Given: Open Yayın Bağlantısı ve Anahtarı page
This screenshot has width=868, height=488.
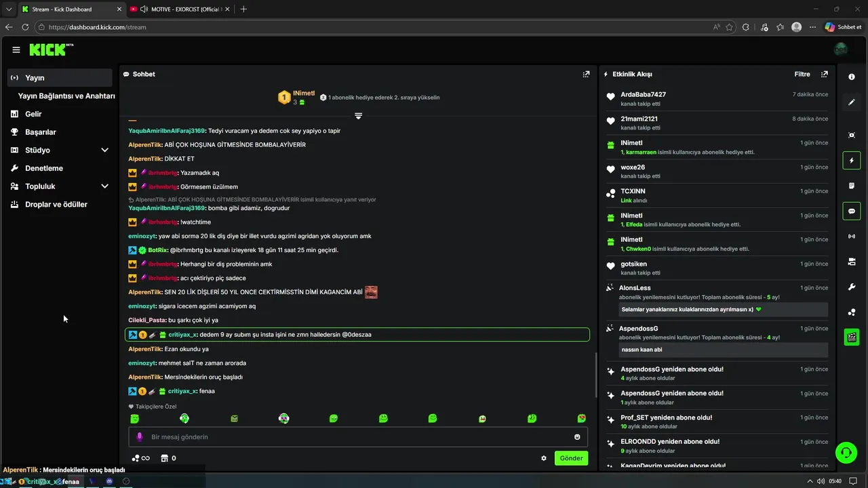Looking at the screenshot, I should (x=66, y=96).
